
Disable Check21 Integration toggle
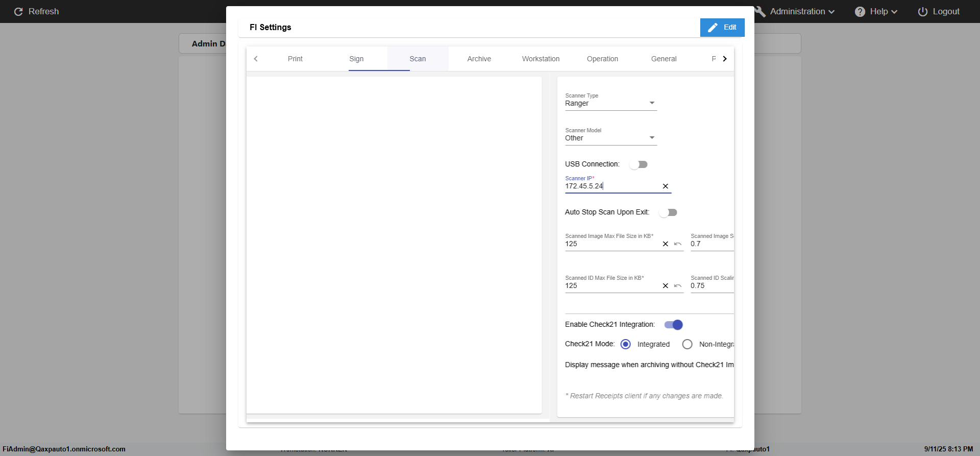point(674,325)
